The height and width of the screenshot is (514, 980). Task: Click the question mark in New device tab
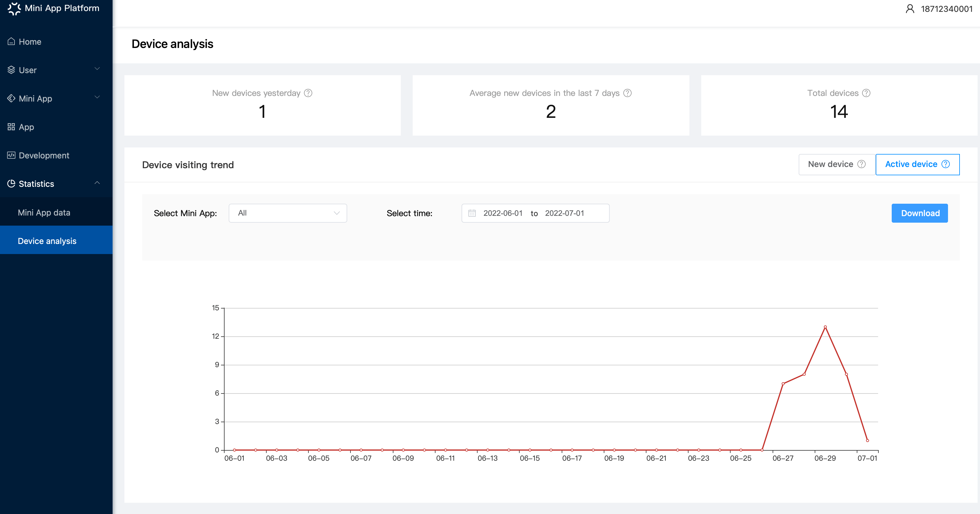pyautogui.click(x=862, y=164)
